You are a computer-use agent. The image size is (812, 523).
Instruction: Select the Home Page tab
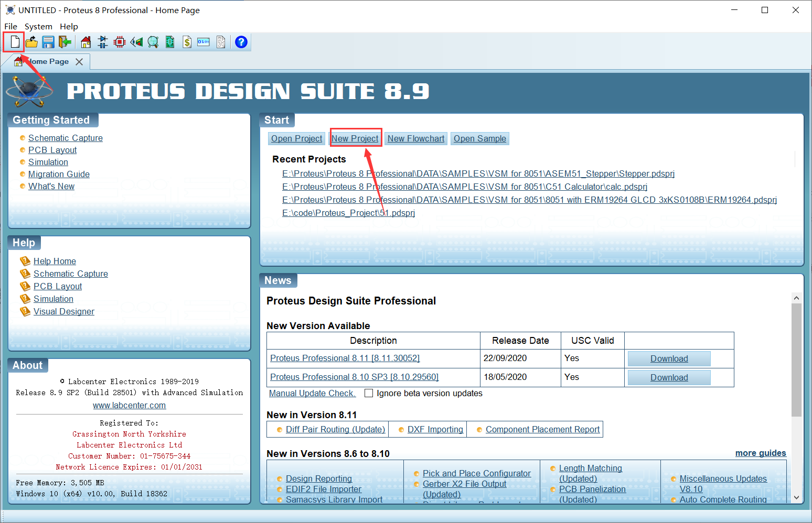(46, 61)
